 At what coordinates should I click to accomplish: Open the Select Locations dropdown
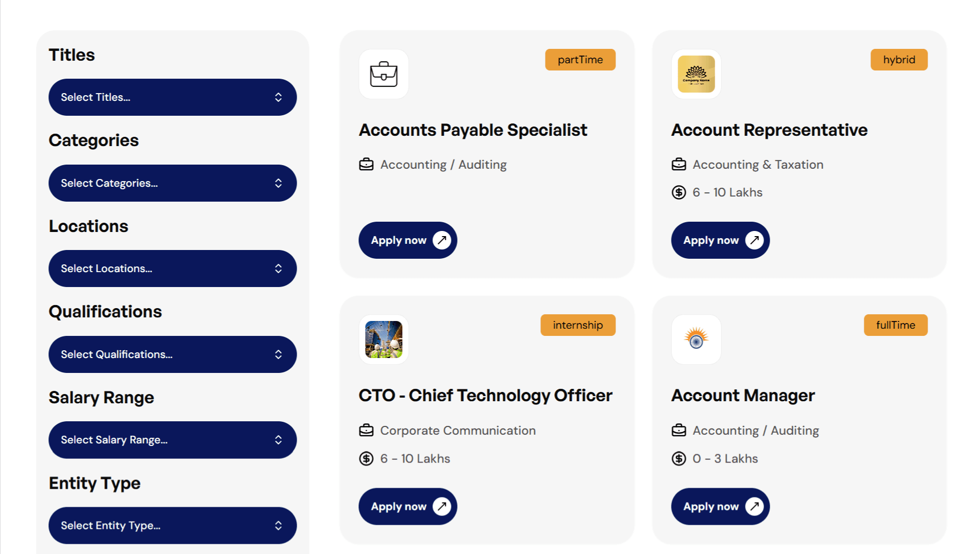(x=172, y=269)
